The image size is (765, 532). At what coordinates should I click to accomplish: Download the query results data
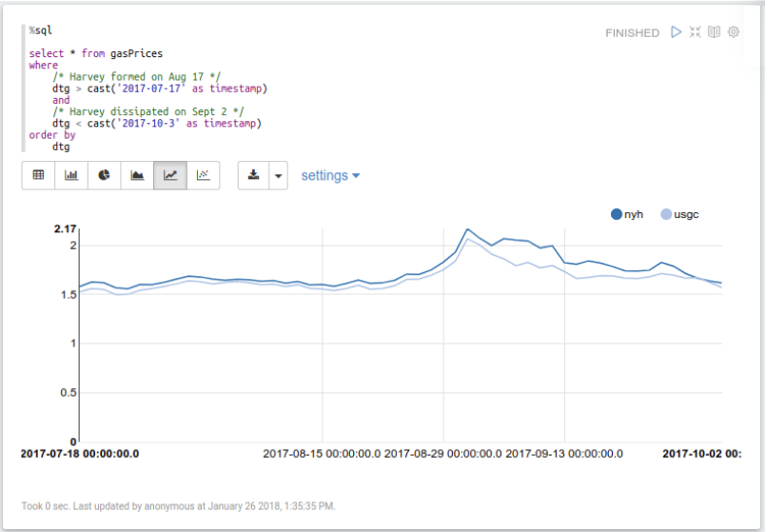click(x=253, y=175)
